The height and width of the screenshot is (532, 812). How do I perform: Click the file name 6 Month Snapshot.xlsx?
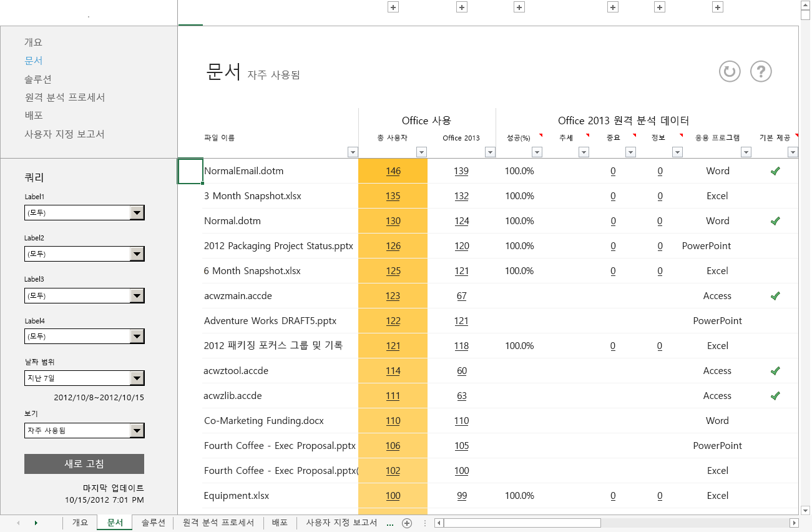click(x=252, y=271)
